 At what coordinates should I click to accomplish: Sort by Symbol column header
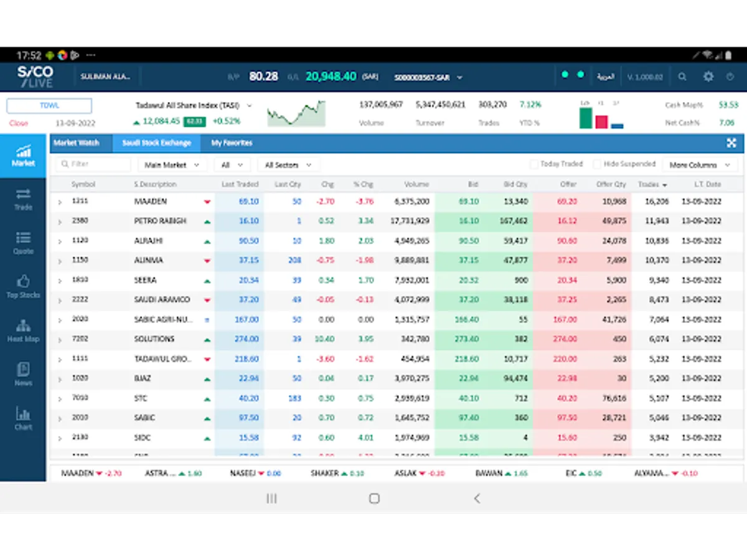point(83,185)
